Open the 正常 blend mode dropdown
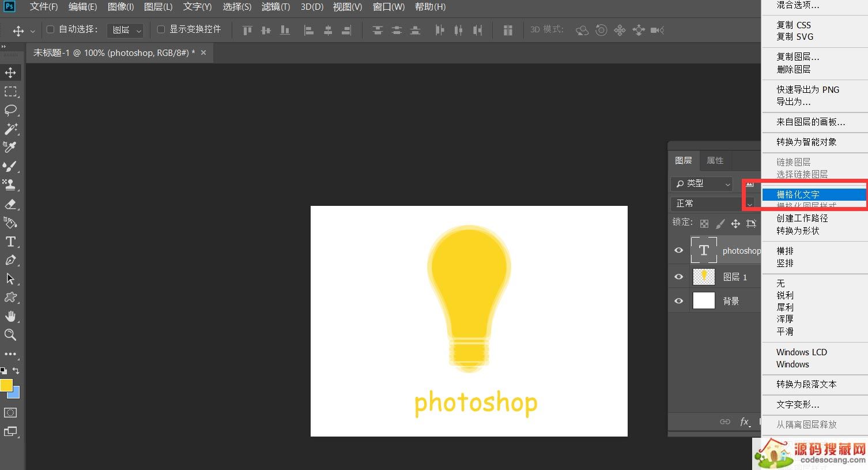This screenshot has height=470, width=868. tap(713, 204)
